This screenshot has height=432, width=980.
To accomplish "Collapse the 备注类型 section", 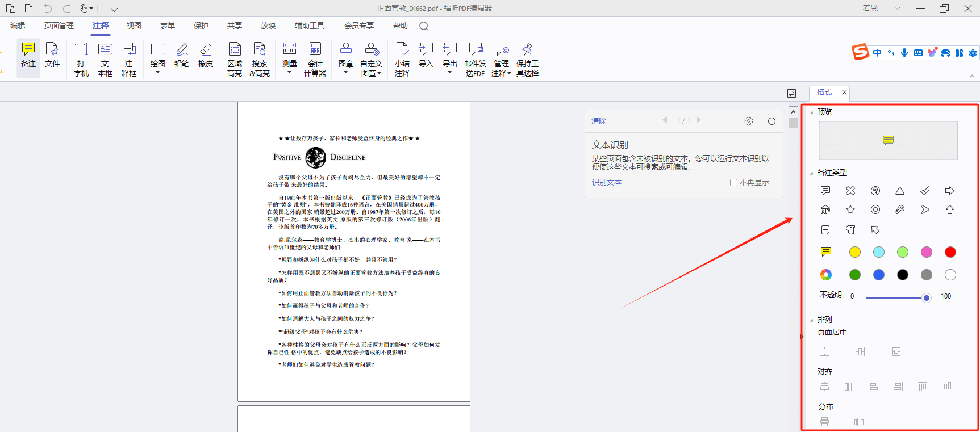I will (811, 173).
